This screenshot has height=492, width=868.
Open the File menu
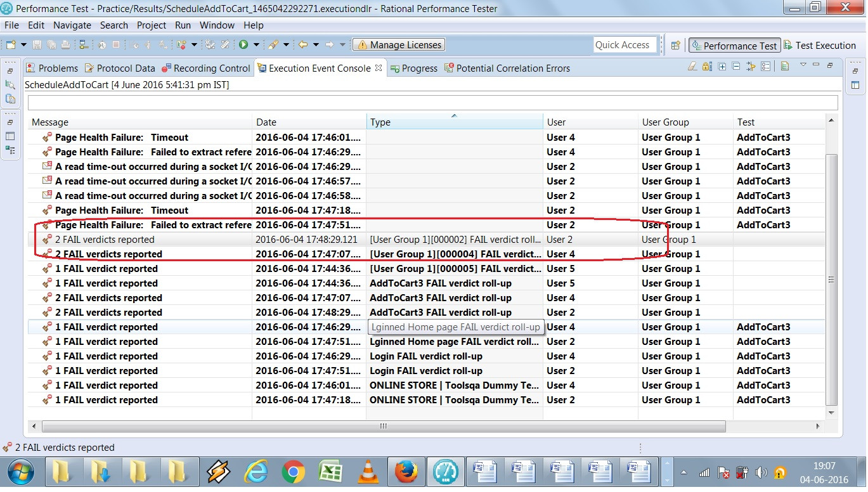point(11,25)
